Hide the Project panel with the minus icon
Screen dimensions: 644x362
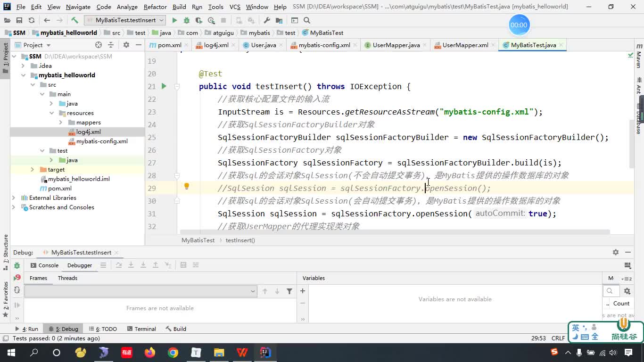pos(139,45)
